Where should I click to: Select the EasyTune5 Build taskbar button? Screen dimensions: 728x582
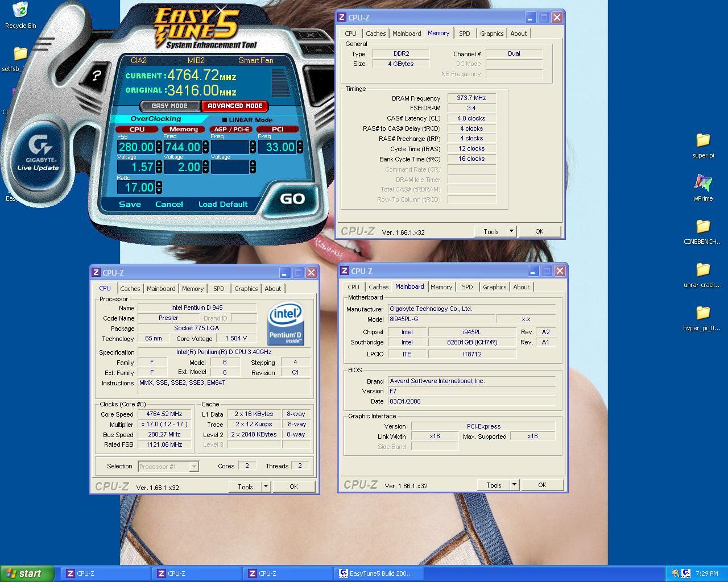click(378, 573)
